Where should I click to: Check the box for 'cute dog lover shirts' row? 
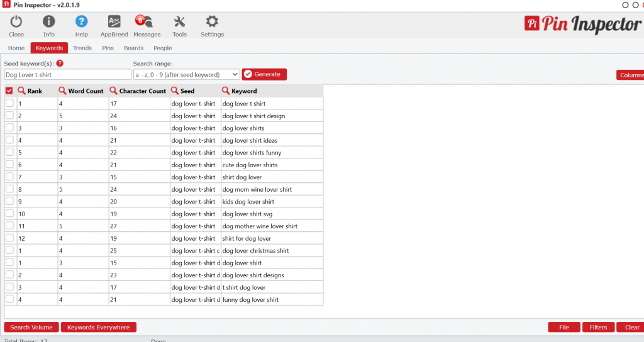9,165
